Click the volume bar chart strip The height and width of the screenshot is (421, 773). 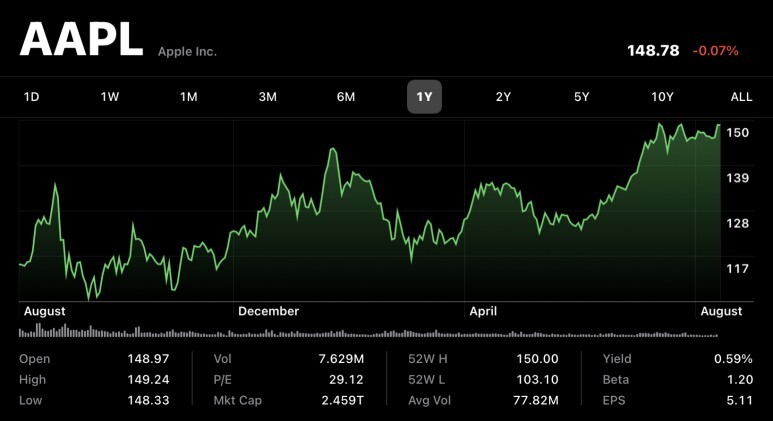coord(368,330)
